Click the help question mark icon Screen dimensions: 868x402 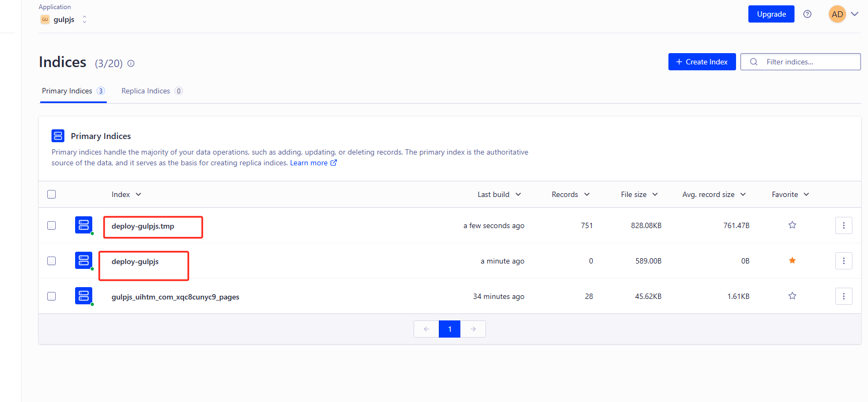(x=807, y=14)
